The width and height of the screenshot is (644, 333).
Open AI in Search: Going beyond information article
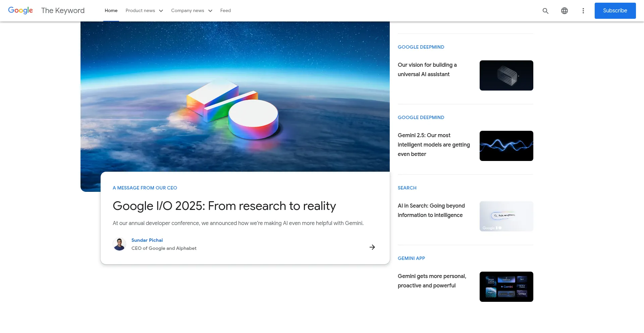click(x=431, y=210)
